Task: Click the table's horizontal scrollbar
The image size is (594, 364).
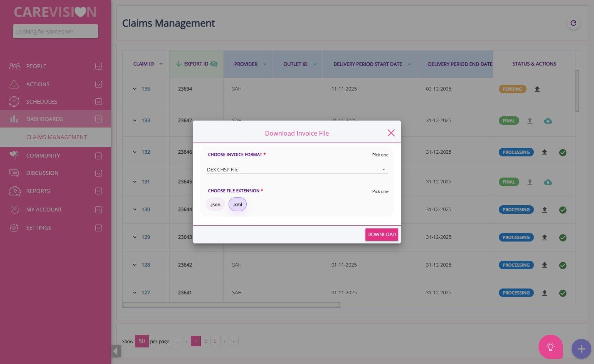Action: pos(231,305)
